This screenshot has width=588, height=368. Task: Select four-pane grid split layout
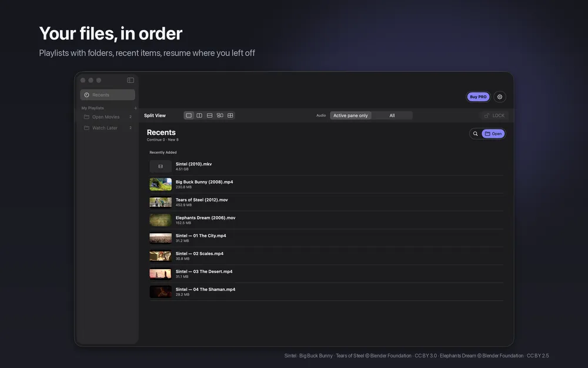[230, 115]
